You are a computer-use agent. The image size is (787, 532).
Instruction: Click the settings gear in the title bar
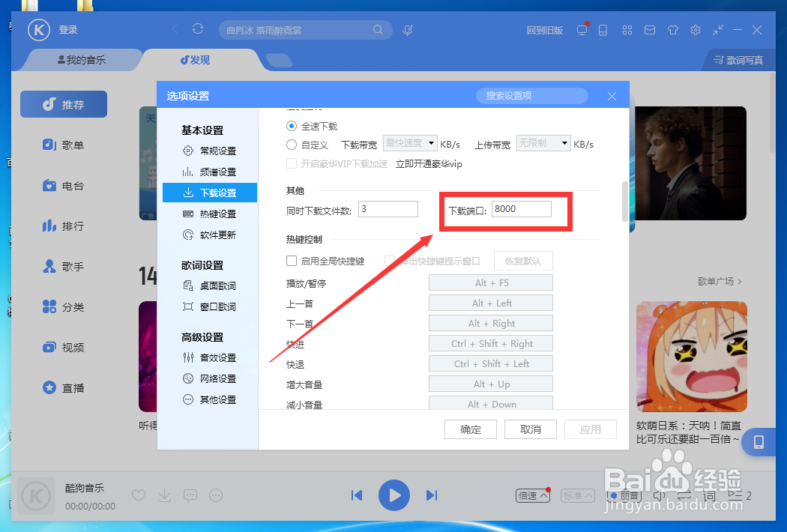pos(695,30)
